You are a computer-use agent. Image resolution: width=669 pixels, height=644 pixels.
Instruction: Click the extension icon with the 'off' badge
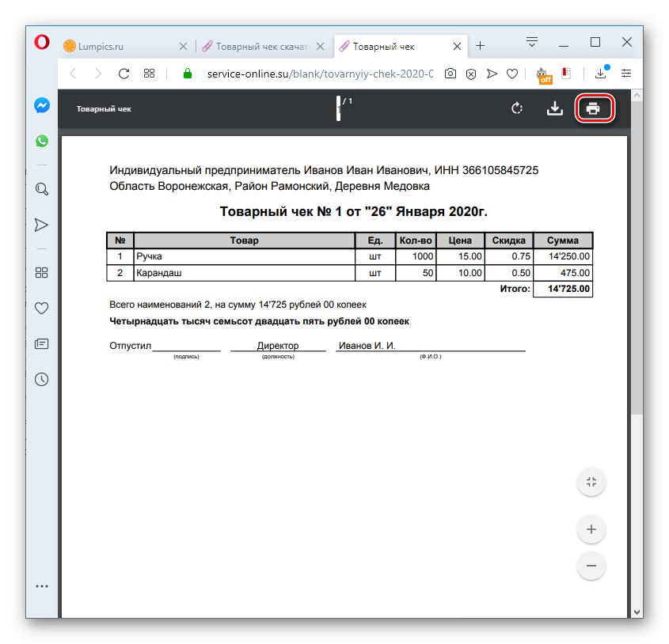544,75
